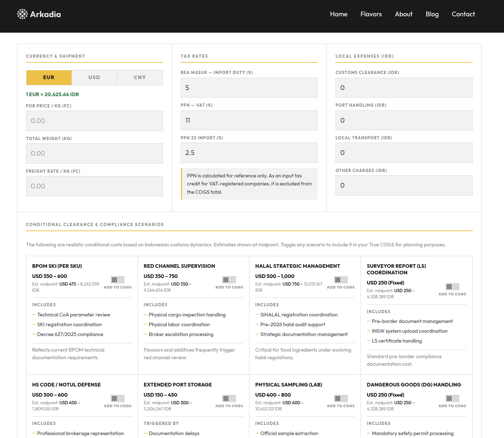Click 'Physical labor coordination' item

(179, 324)
